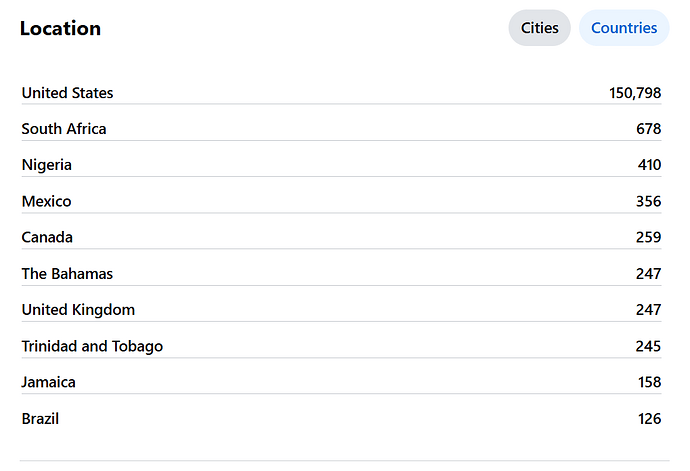Select the Jamaica entry
Image resolution: width=690 pixels, height=471 pixels.
[49, 382]
